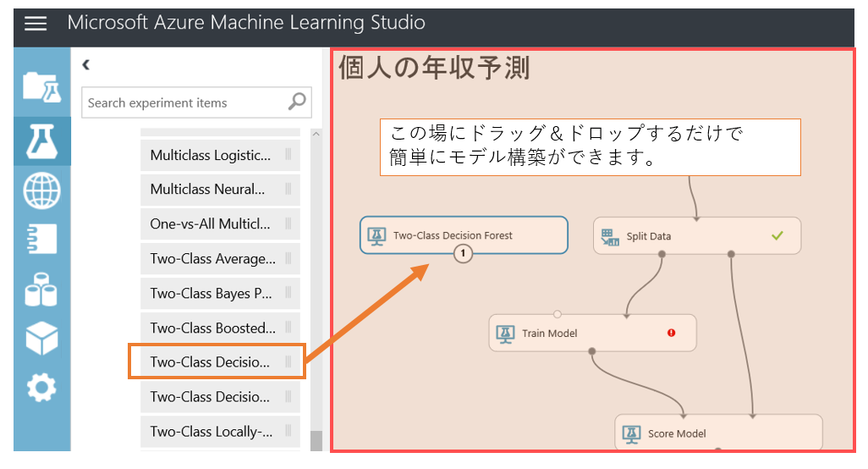The image size is (868, 469).
Task: Click the red error icon on Train Model
Action: click(x=672, y=333)
